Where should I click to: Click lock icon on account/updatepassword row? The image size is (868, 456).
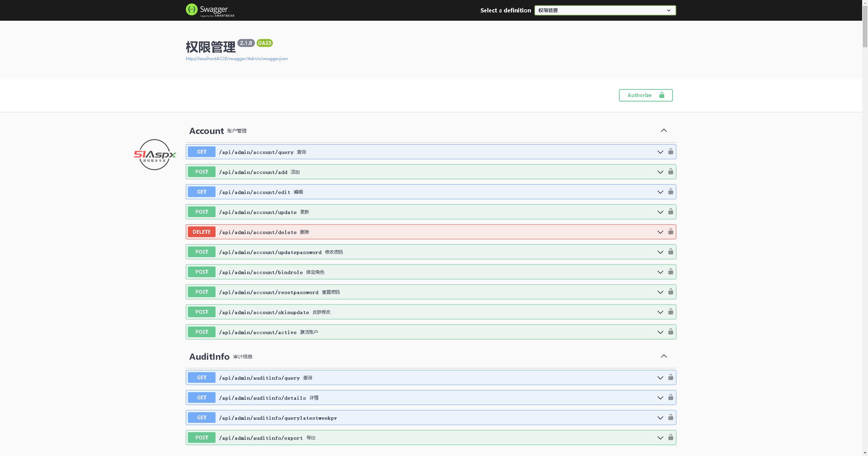click(x=670, y=252)
